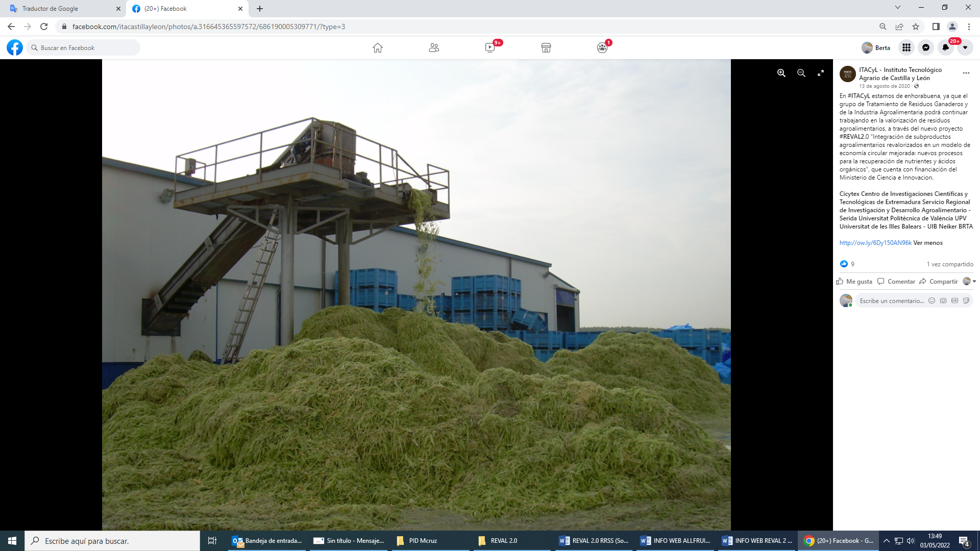Click the post's main photo
The image size is (980, 551).
pyautogui.click(x=416, y=295)
